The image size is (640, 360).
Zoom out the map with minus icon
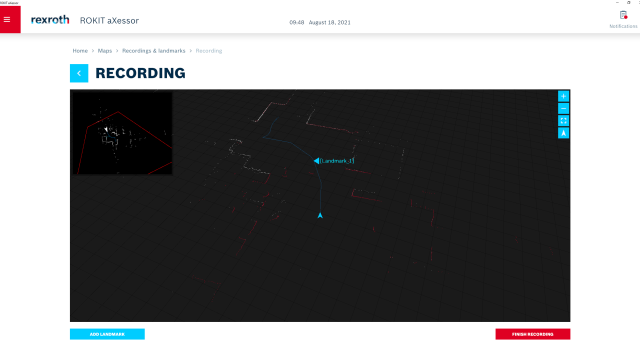[563, 109]
